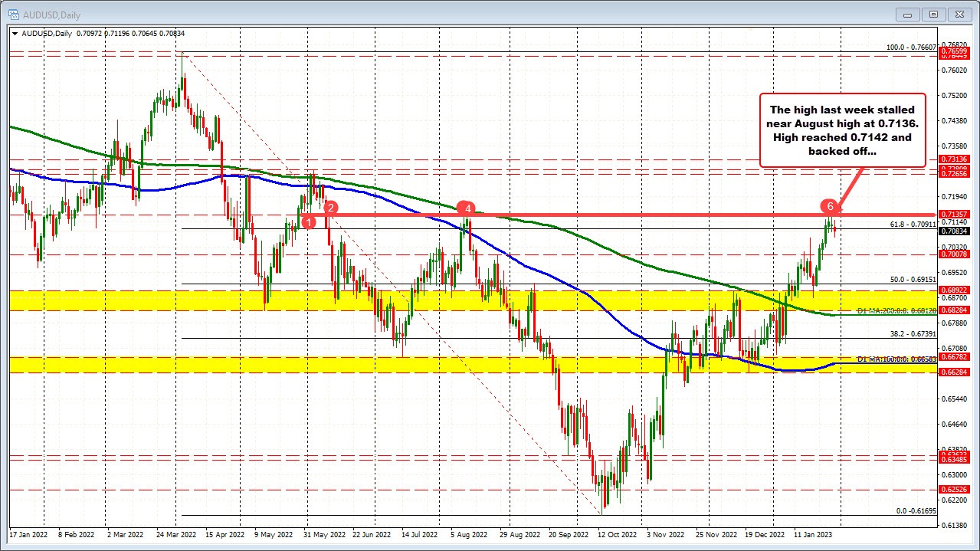The height and width of the screenshot is (551, 980).
Task: Select the 61.8 - 0.70911 Fibonacci label
Action: [x=911, y=224]
